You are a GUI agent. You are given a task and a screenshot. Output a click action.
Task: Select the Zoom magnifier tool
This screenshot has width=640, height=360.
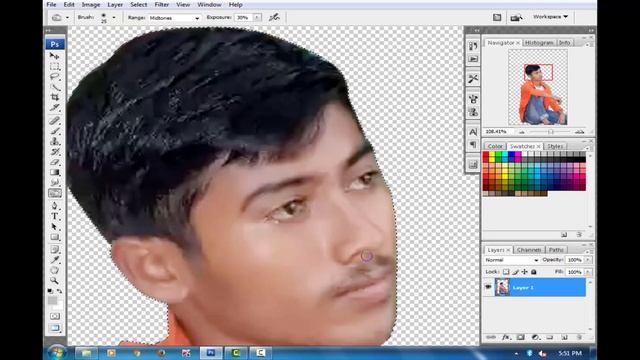pos(55,281)
